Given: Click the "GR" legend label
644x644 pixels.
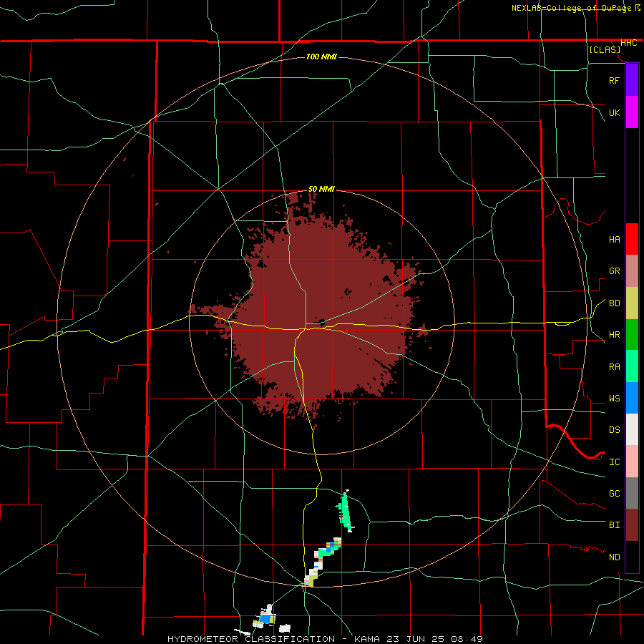Looking at the screenshot, I should coord(614,271).
